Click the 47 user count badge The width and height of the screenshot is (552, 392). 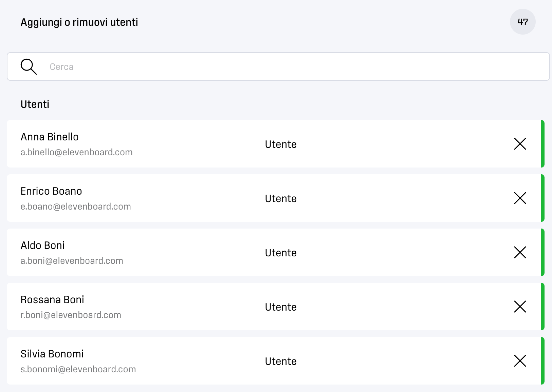pos(522,22)
